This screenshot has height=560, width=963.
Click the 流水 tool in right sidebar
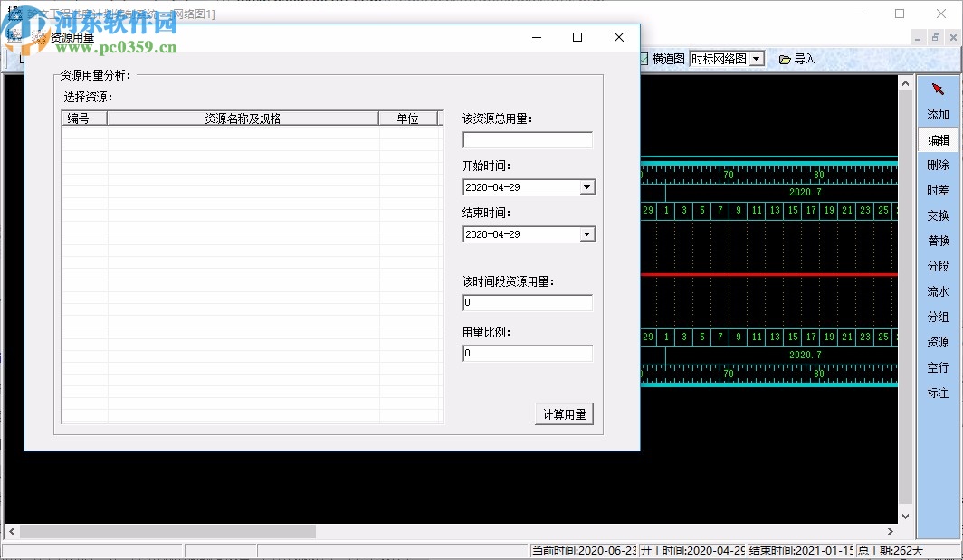point(938,291)
